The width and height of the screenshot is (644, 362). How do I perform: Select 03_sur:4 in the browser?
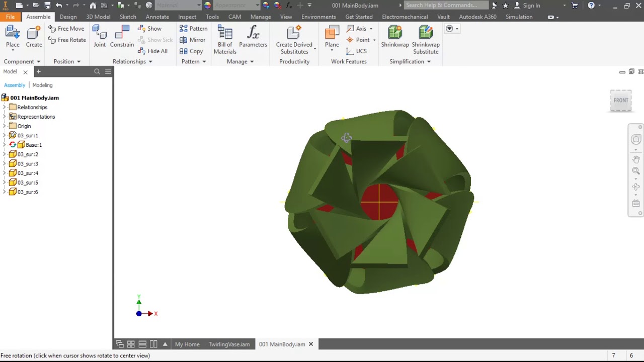(28, 173)
